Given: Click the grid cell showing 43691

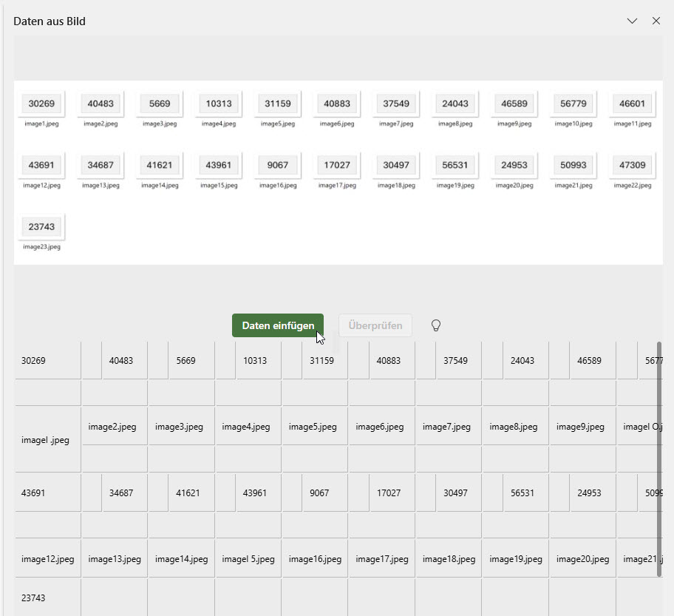Looking at the screenshot, I should point(47,493).
